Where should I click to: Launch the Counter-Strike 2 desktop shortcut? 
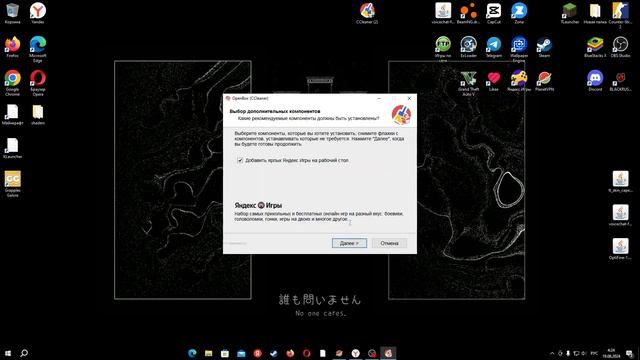(620, 15)
